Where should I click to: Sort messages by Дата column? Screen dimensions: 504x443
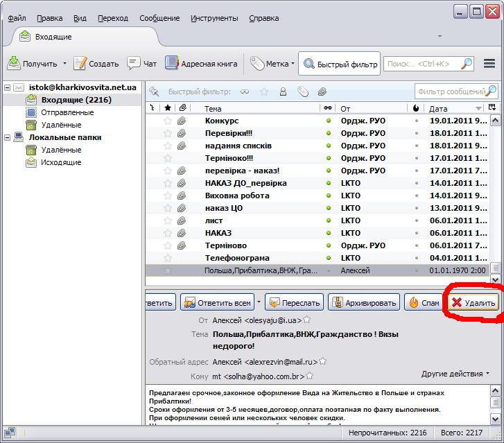454,109
